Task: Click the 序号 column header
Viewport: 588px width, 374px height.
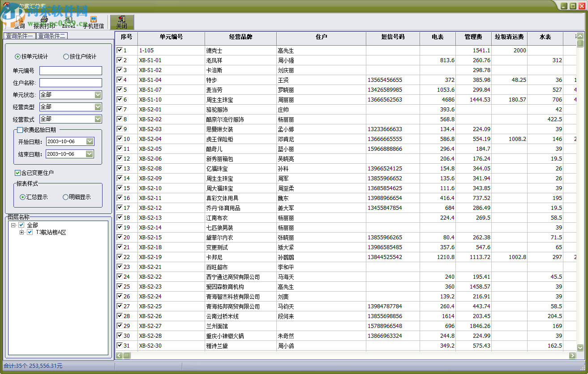Action: pyautogui.click(x=127, y=38)
